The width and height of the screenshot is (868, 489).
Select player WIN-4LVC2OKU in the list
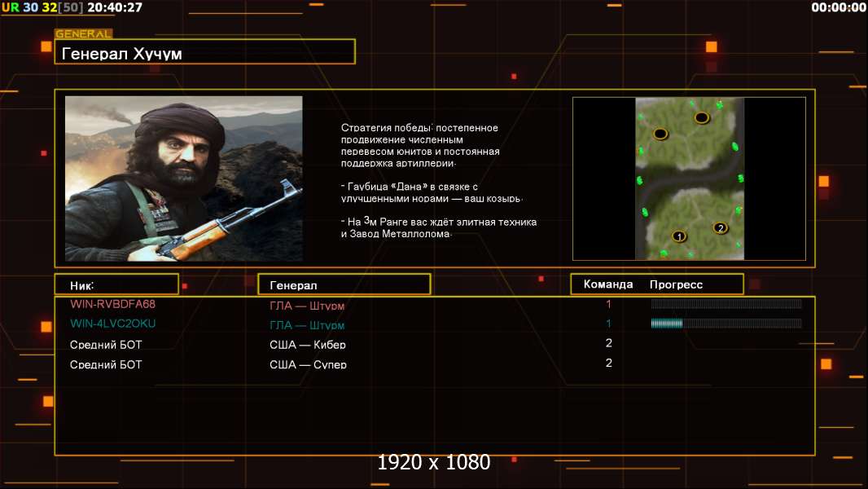click(x=112, y=324)
